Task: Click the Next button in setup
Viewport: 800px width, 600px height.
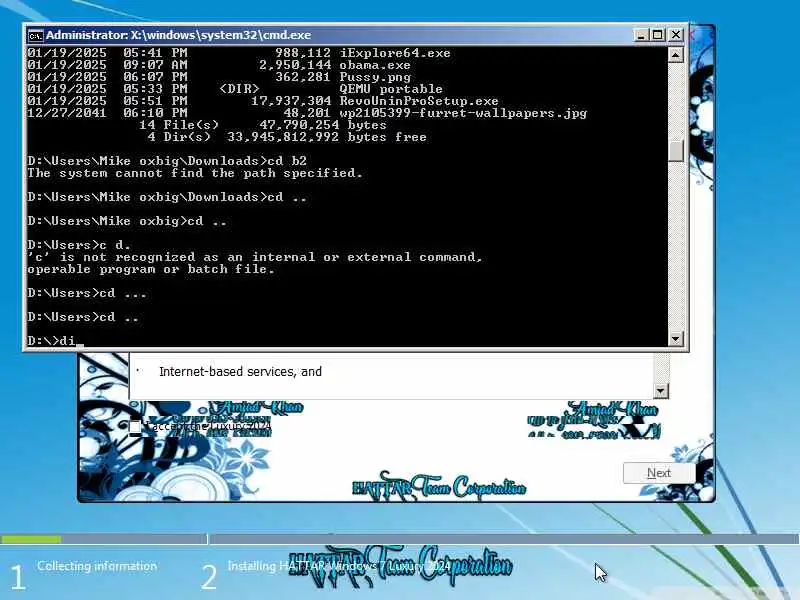Action: 659,473
